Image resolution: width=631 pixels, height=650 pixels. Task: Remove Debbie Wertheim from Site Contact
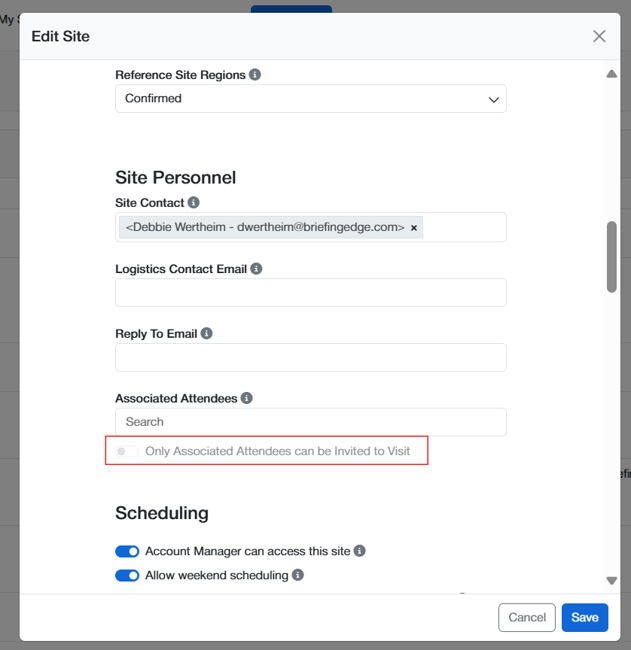point(414,228)
